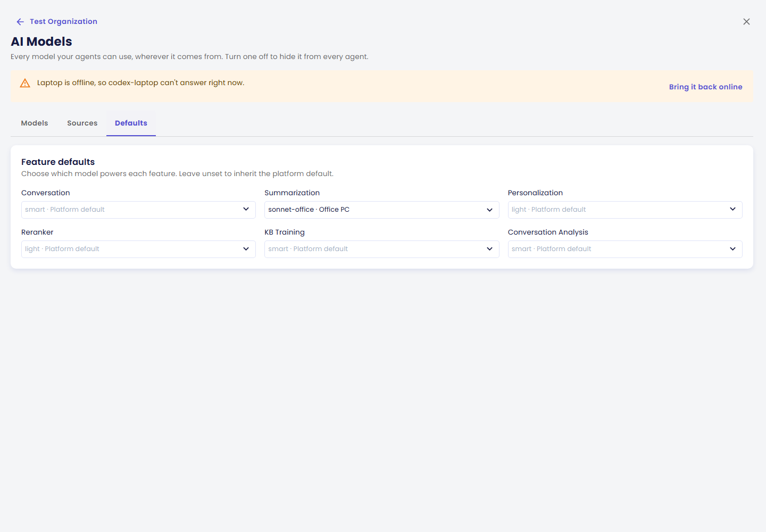Open the Conversation Analysis model dropdown
Image resolution: width=766 pixels, height=532 pixels.
pos(625,249)
